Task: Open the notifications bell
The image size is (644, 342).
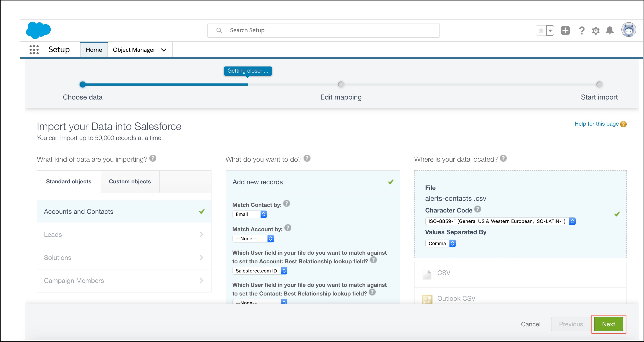Action: [609, 30]
